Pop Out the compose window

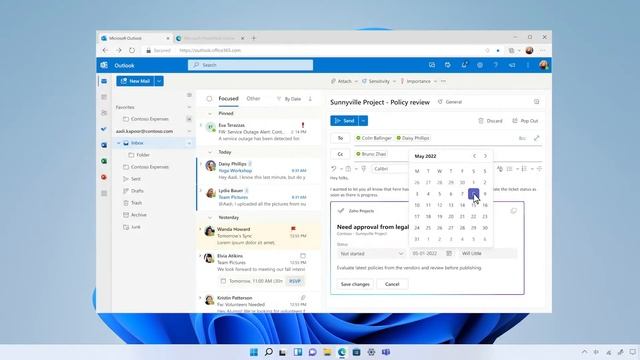pyautogui.click(x=525, y=121)
